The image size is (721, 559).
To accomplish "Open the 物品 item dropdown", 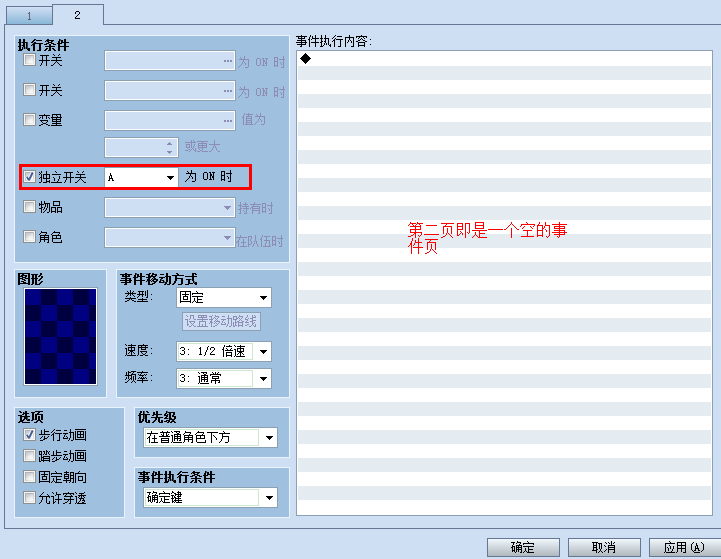I will [x=170, y=208].
